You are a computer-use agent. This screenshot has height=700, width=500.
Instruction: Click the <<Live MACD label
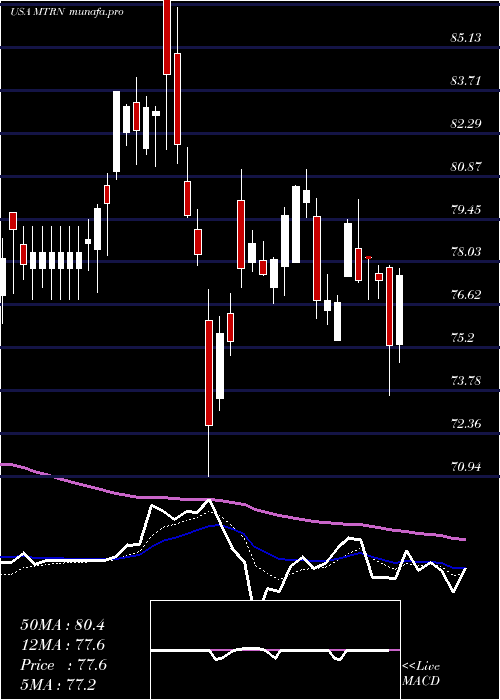pyautogui.click(x=421, y=674)
